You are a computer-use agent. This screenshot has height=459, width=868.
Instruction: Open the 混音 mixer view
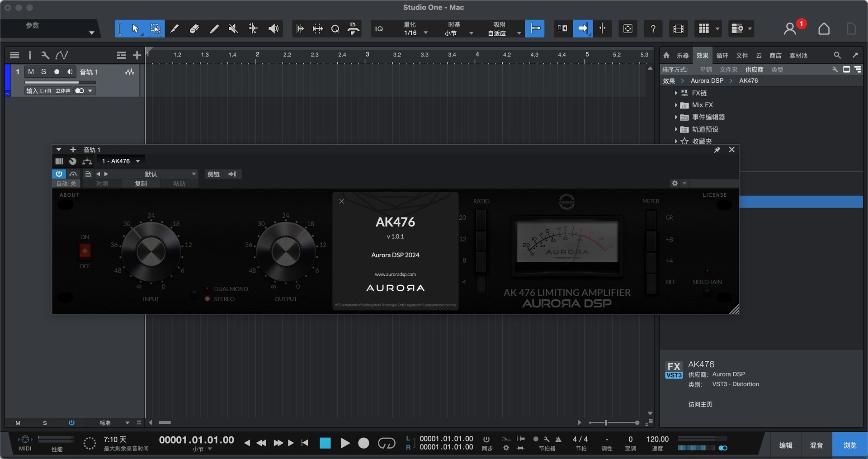tap(816, 445)
